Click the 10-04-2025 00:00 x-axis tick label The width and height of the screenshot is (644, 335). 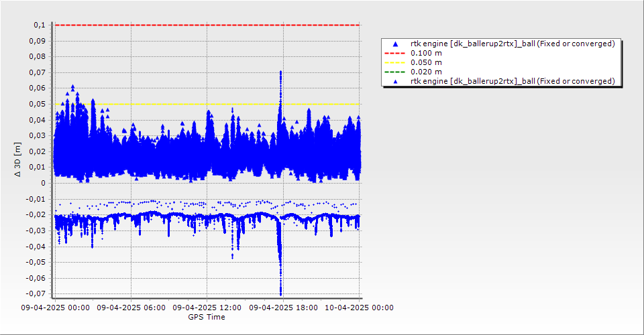coord(360,308)
